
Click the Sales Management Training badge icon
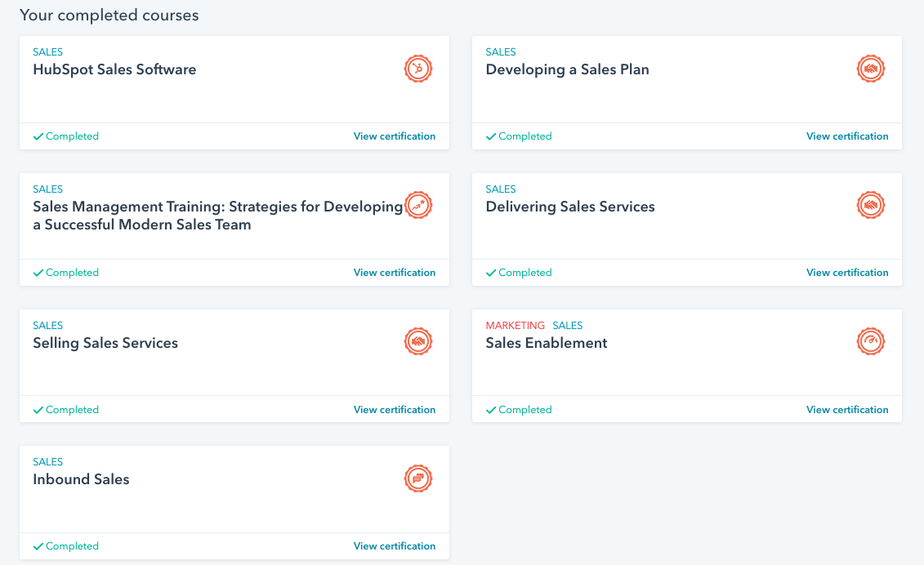pyautogui.click(x=417, y=205)
